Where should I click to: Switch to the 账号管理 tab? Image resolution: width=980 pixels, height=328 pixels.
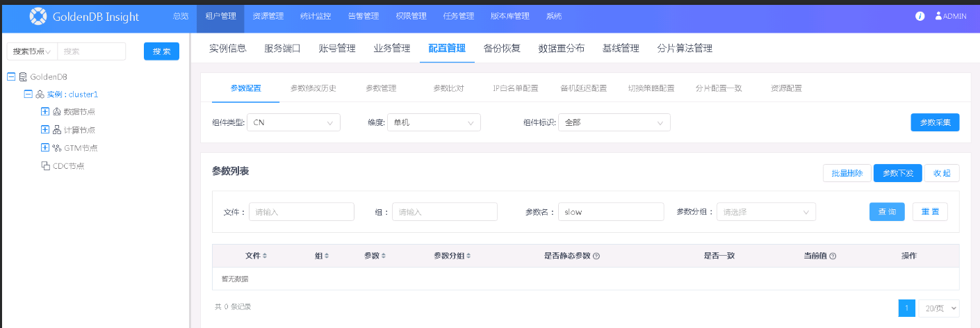[337, 49]
